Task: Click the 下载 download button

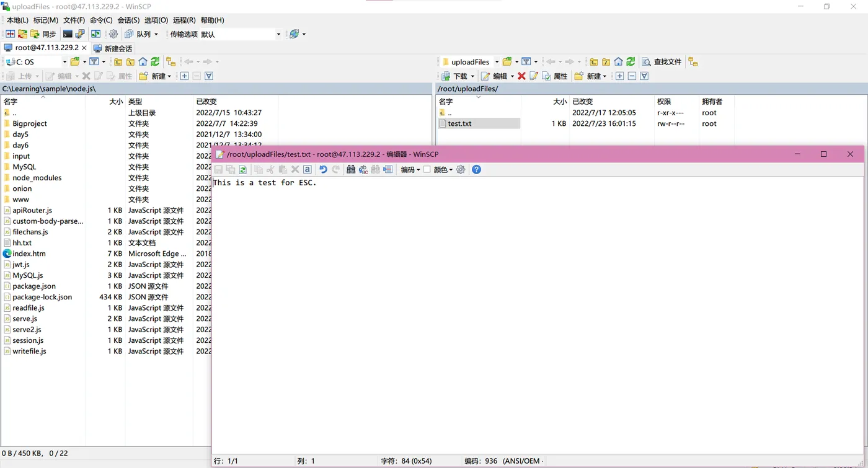Action: (456, 76)
